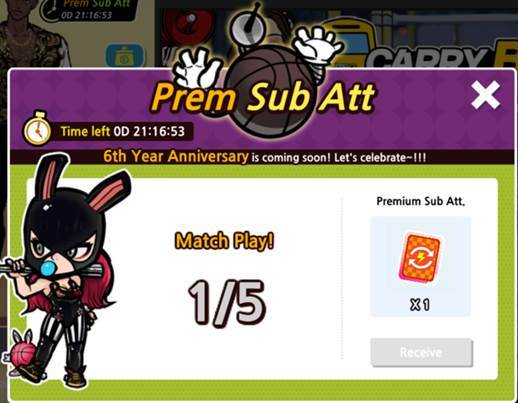This screenshot has width=518, height=403.
Task: Click the 1/5 match progress counter
Action: pyautogui.click(x=227, y=303)
